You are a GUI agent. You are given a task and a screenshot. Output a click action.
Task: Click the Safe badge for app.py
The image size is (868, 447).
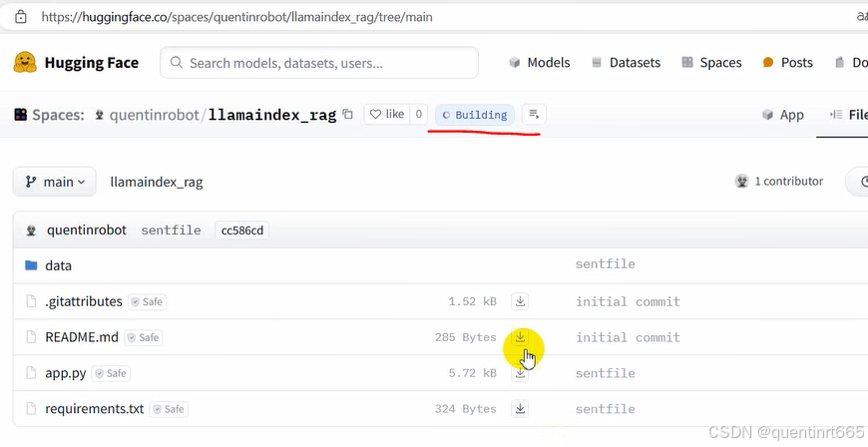112,373
